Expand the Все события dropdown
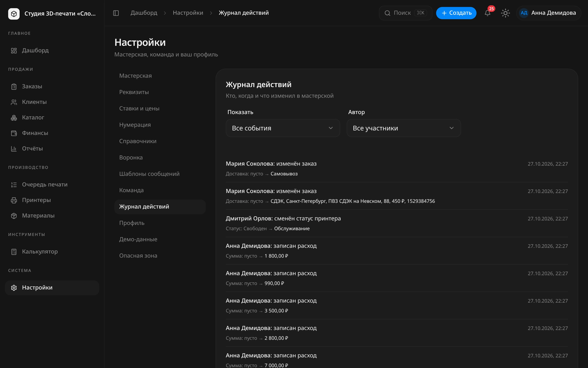The width and height of the screenshot is (588, 368). click(x=283, y=128)
